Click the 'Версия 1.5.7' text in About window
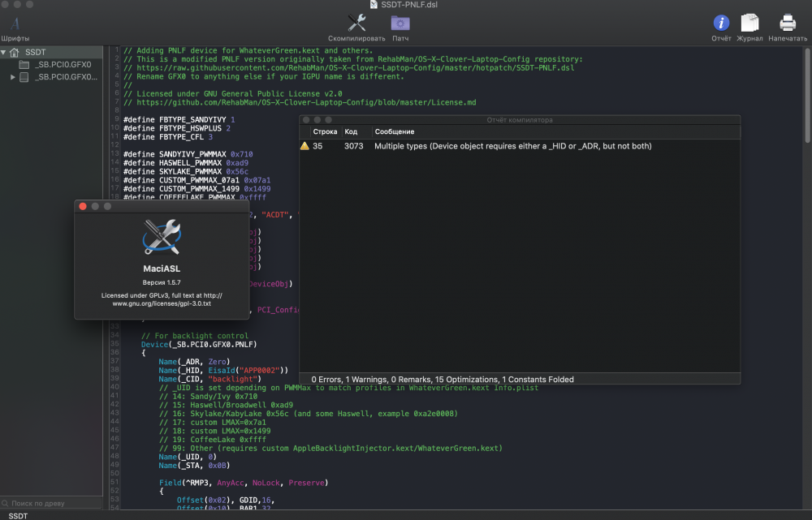This screenshot has height=520, width=812. pos(162,282)
